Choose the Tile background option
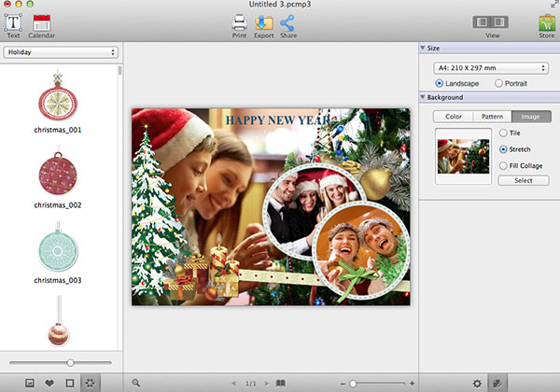 click(x=504, y=133)
